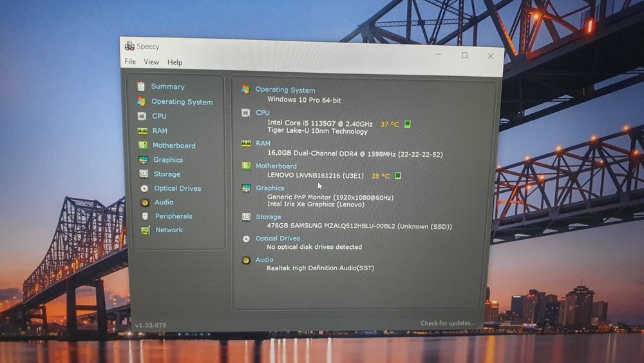Open the Graphics heading link in summary
The height and width of the screenshot is (363, 644).
pos(270,188)
